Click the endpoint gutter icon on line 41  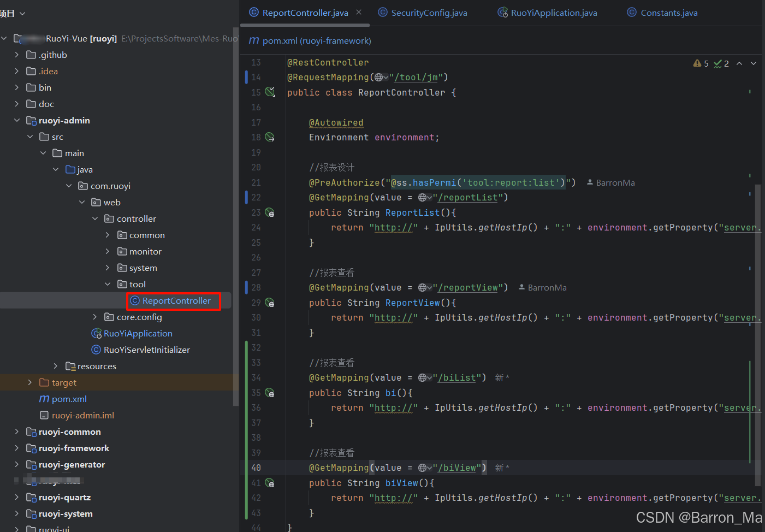point(270,483)
